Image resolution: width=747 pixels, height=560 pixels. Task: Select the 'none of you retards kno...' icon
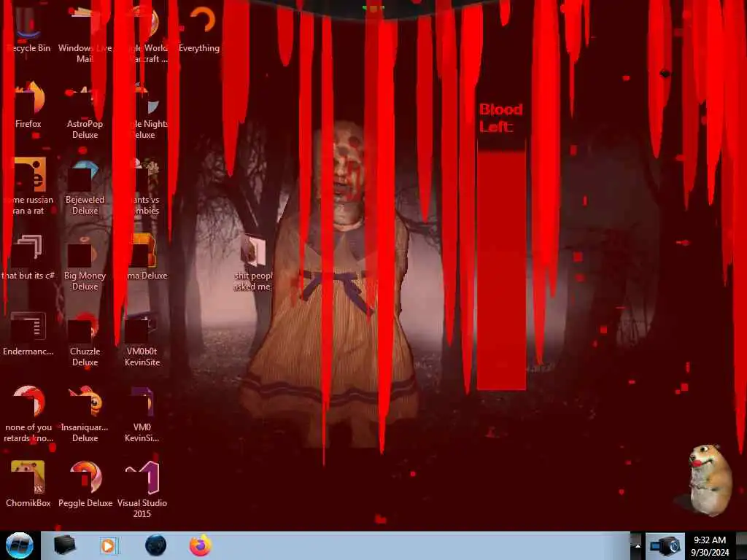pos(28,414)
